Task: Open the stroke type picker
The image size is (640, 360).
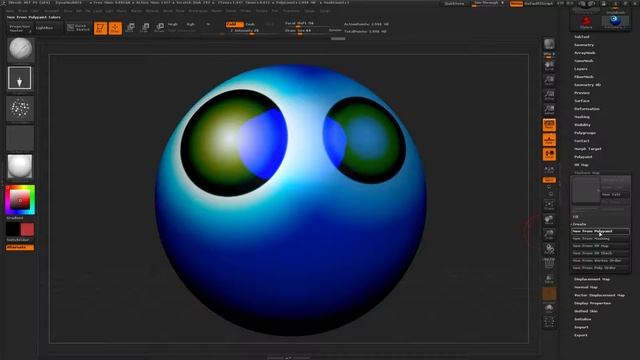Action: point(20,78)
